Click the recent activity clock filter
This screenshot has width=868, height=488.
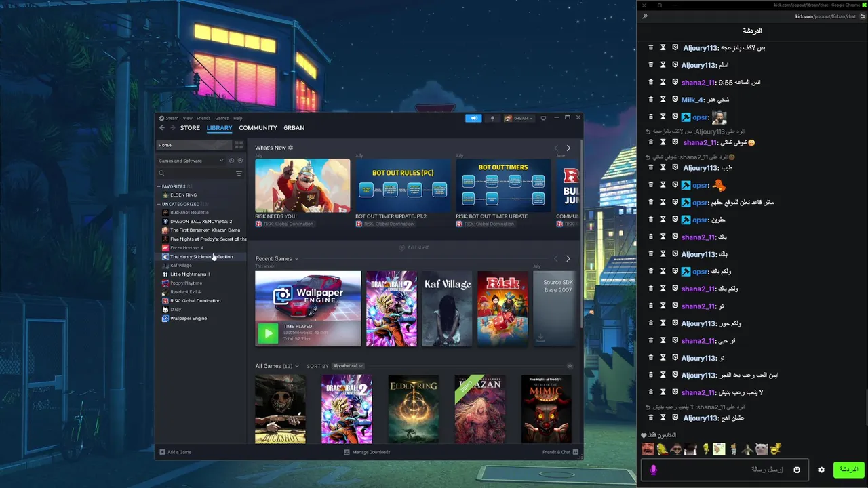coord(231,161)
